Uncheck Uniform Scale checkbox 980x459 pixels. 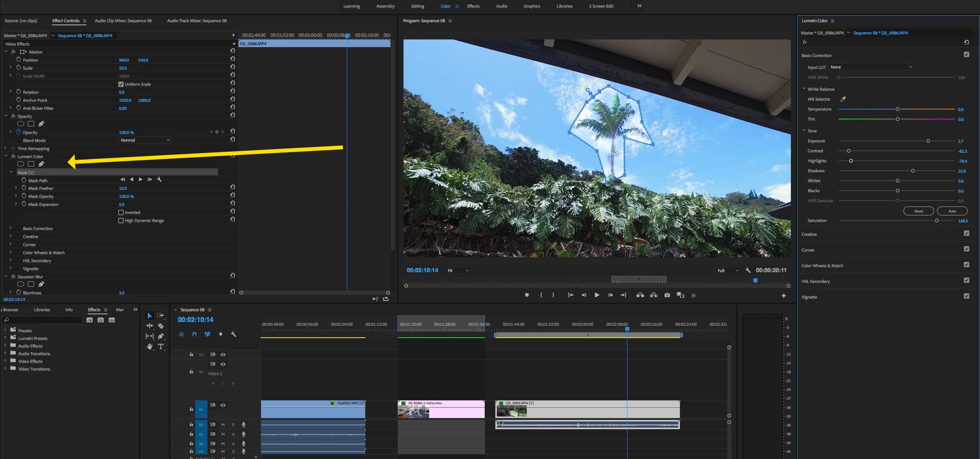(x=121, y=84)
